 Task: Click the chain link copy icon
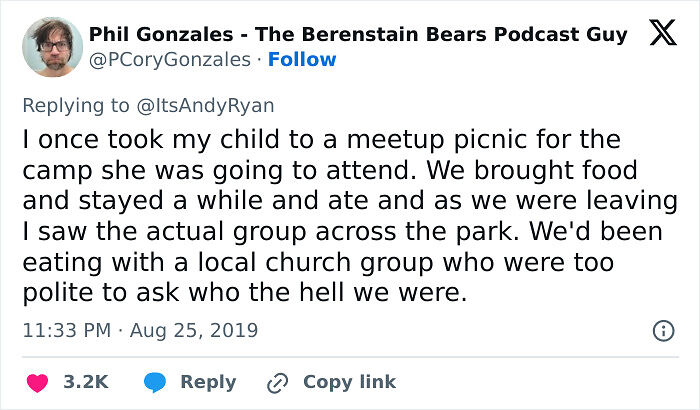276,382
